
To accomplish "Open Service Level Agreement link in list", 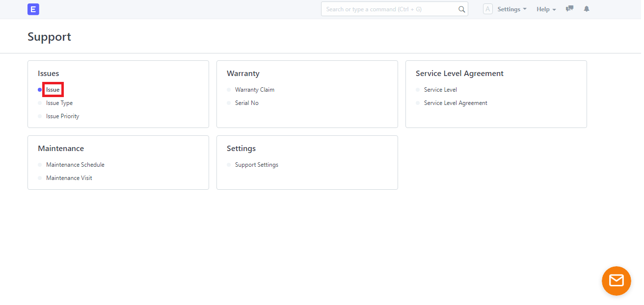I will tap(456, 103).
